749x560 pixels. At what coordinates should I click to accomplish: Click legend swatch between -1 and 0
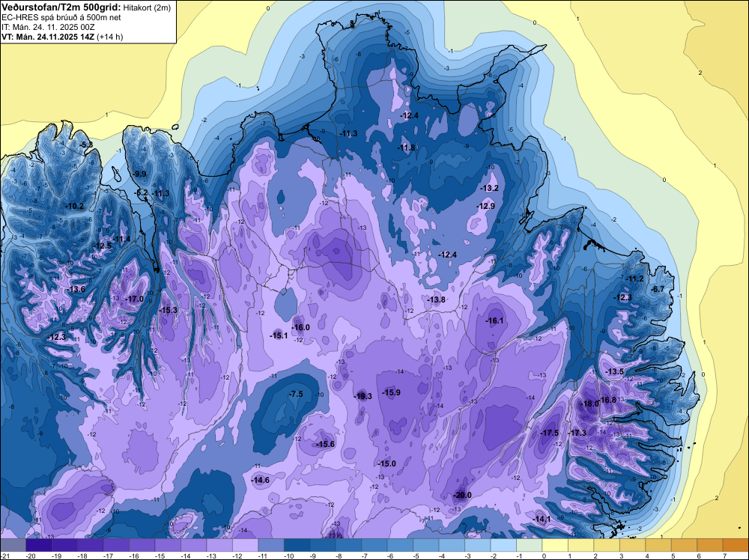(x=530, y=545)
